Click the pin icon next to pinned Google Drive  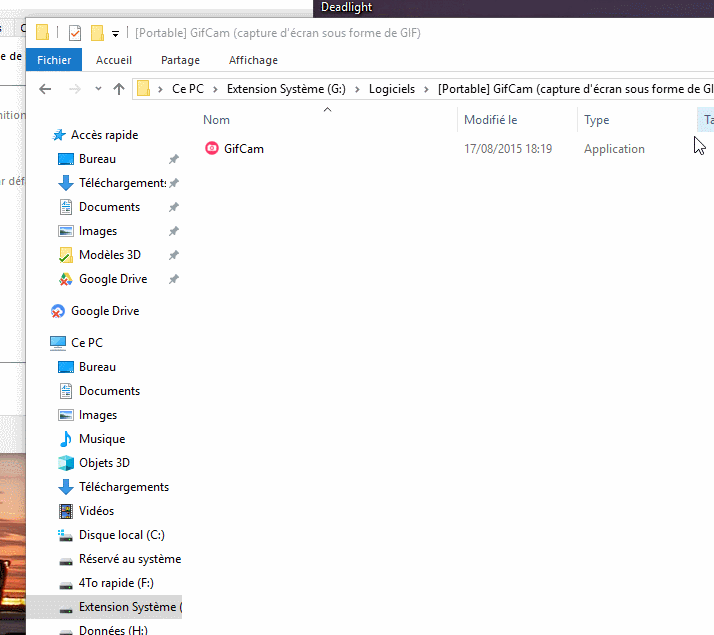(173, 279)
